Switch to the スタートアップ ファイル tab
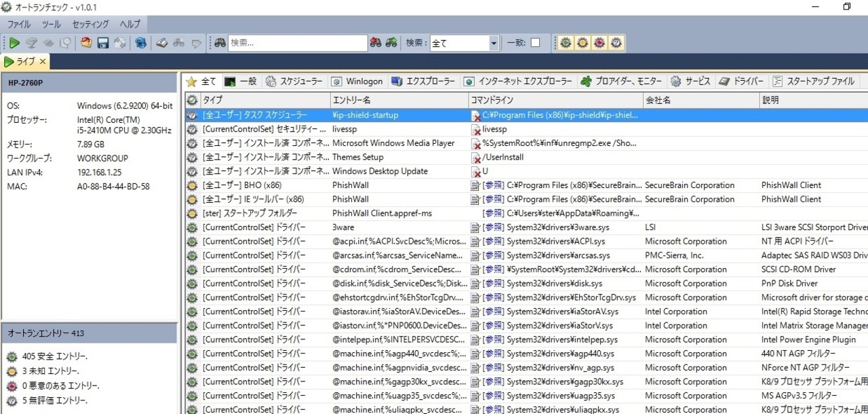The height and width of the screenshot is (414, 868). 813,81
